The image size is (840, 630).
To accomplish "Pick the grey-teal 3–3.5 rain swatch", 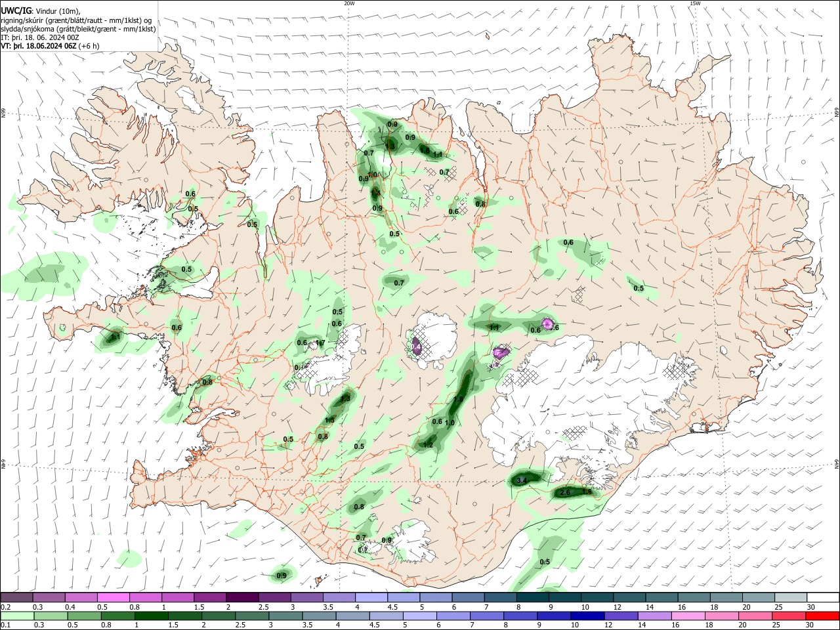I will tap(284, 616).
